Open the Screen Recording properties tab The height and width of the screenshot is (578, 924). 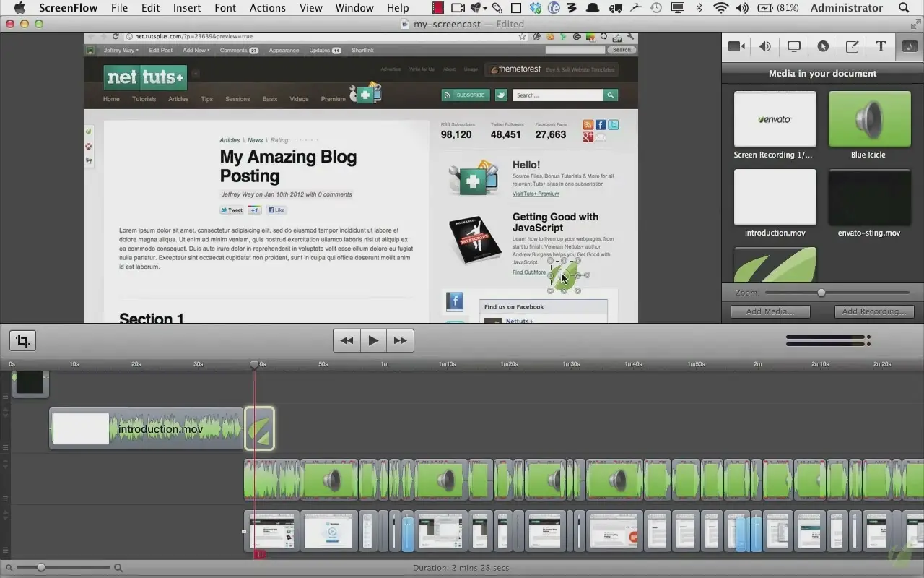794,46
